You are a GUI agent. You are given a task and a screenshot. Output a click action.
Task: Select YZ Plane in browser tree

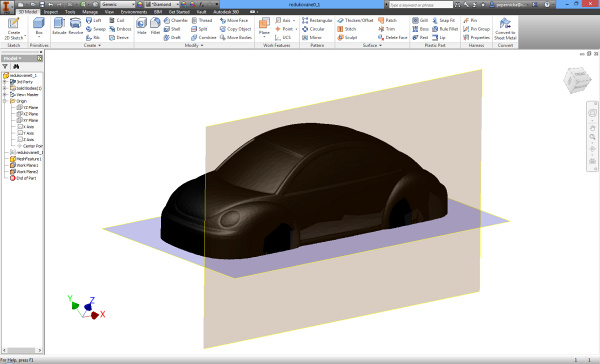pos(28,108)
